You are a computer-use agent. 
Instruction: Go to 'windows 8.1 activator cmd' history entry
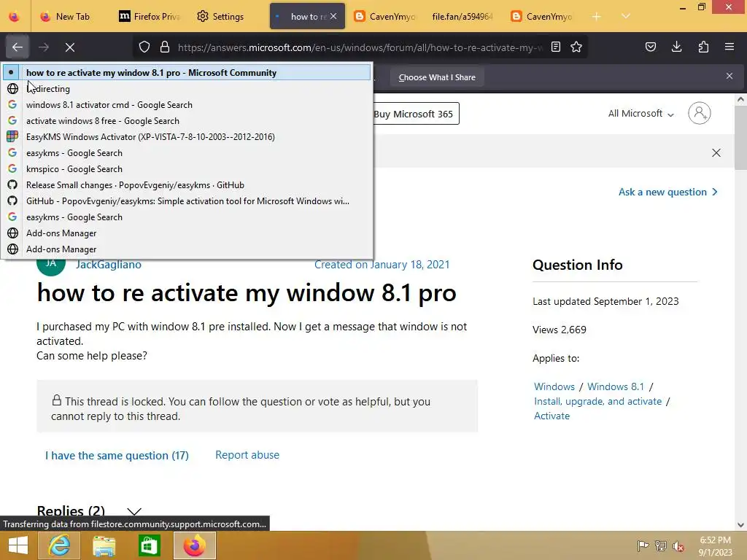click(187, 105)
